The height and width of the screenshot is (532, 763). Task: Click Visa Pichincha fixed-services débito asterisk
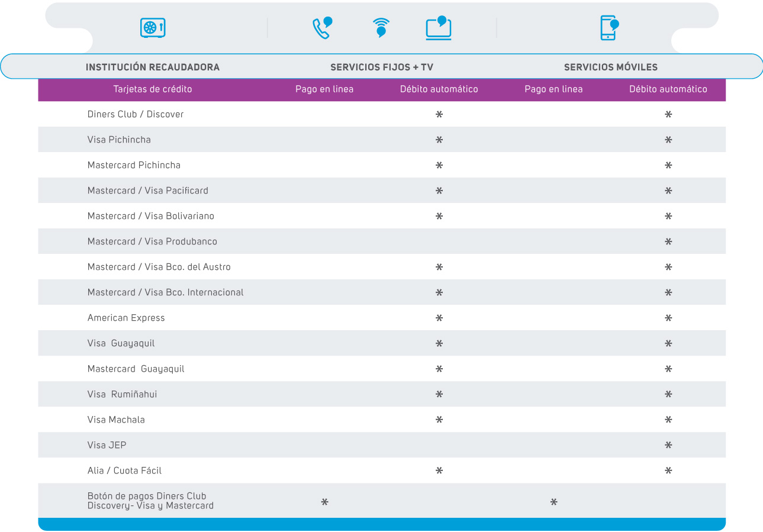(439, 140)
